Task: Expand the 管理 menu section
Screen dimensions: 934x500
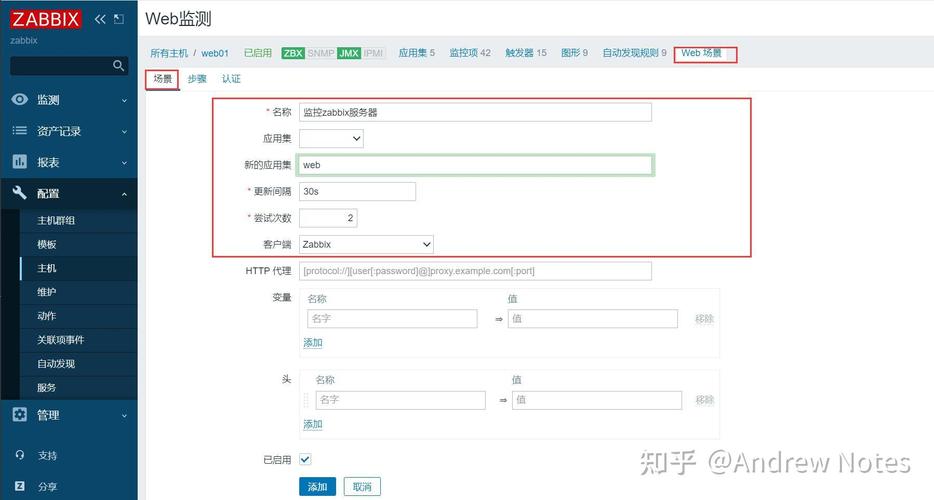Action: [x=124, y=415]
